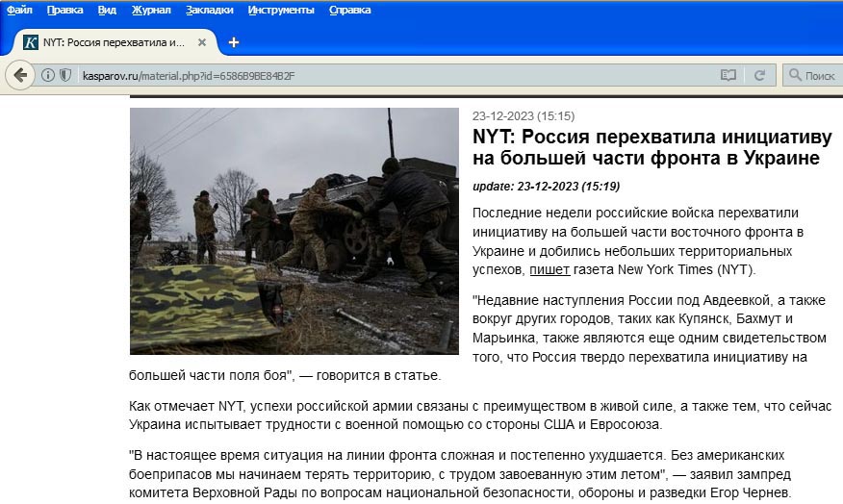Open the Справка menu
The image size is (843, 504).
[349, 10]
